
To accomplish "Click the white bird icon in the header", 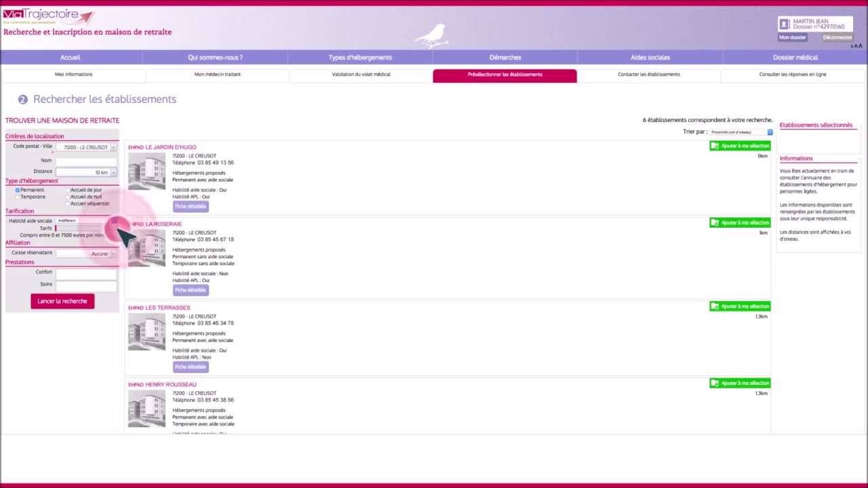I will click(x=432, y=36).
